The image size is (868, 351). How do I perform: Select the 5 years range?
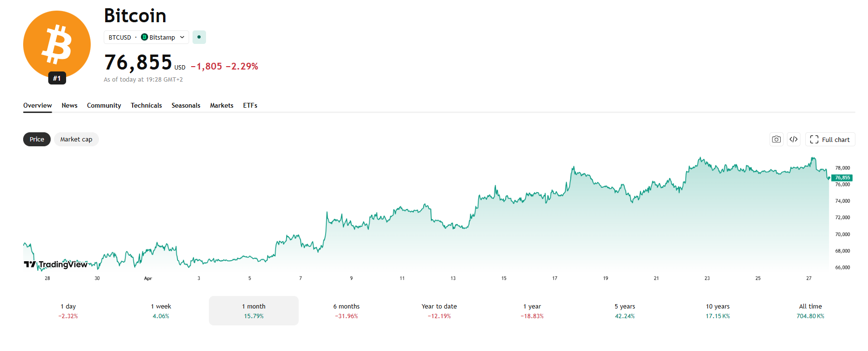[625, 311]
